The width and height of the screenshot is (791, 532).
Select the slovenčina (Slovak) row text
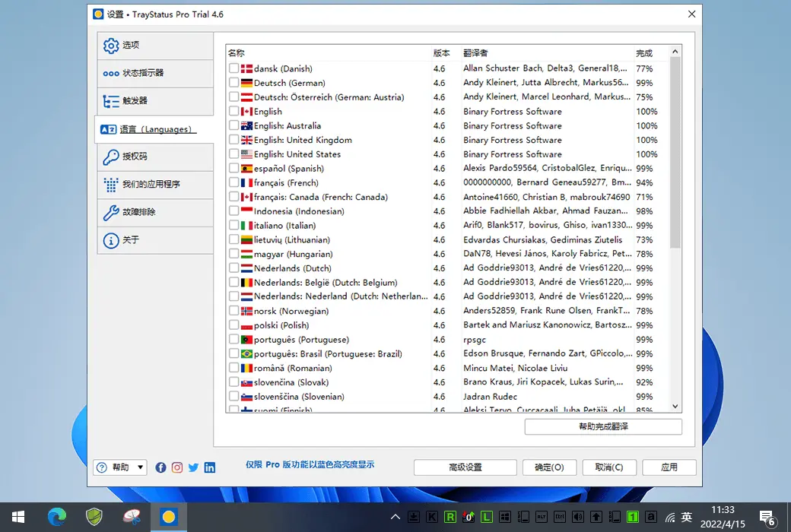pos(291,382)
